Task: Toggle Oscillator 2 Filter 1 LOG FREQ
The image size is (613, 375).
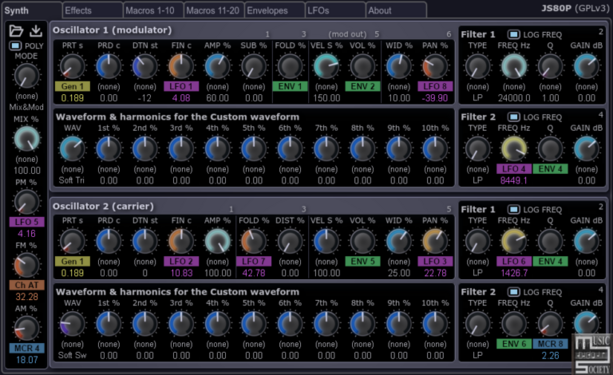Action: tap(514, 210)
